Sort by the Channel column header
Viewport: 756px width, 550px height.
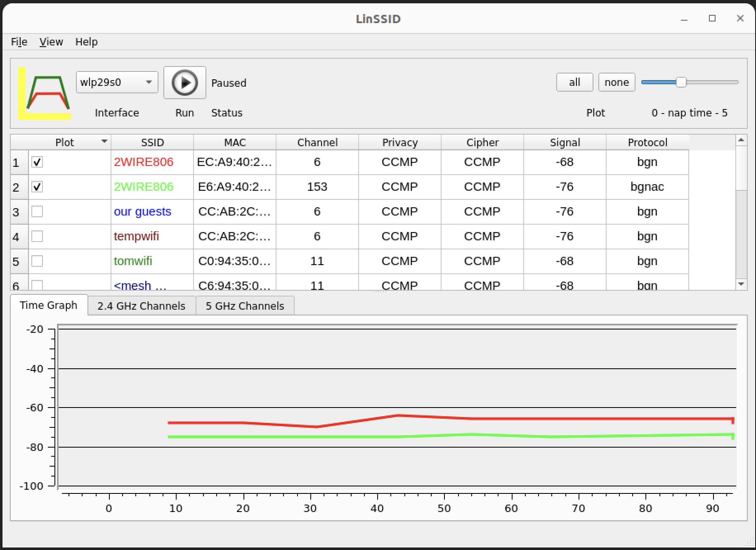(x=317, y=142)
